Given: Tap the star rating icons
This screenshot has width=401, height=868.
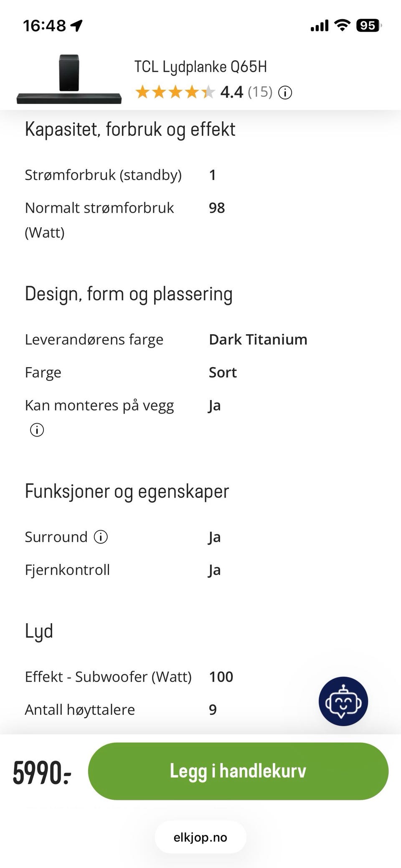Looking at the screenshot, I should (x=175, y=92).
